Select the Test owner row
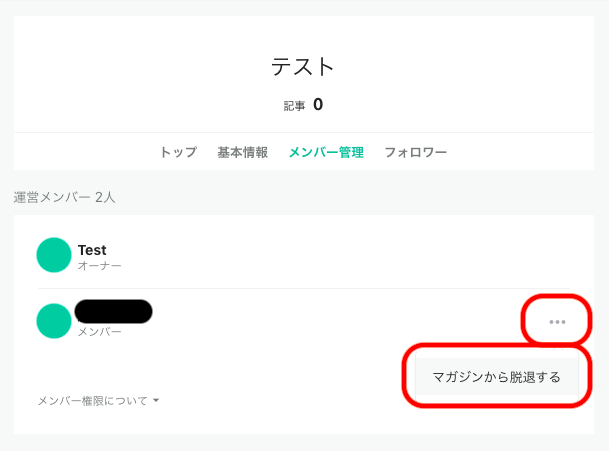 click(x=300, y=256)
